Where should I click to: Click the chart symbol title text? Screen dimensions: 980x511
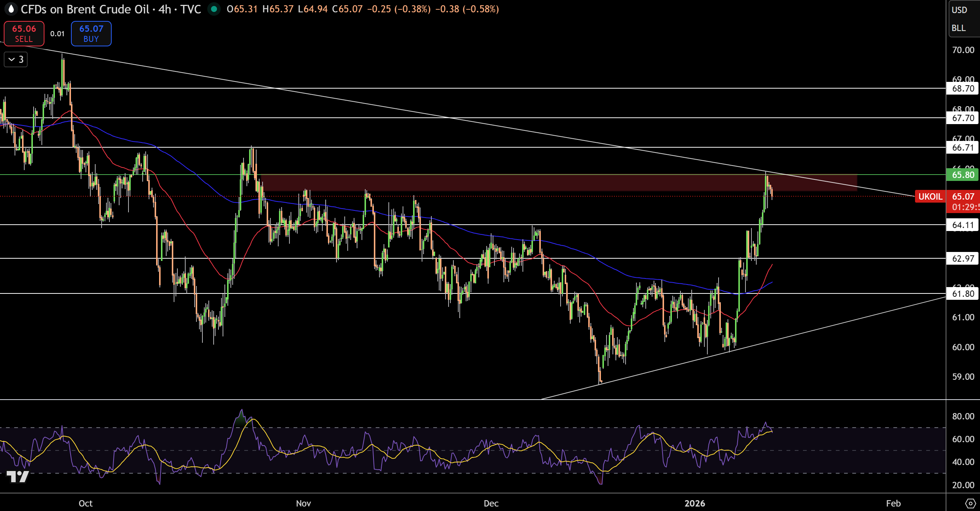[111, 9]
